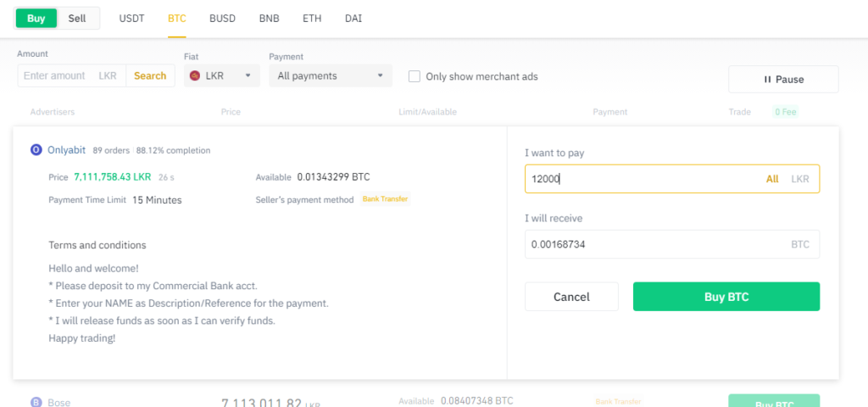
Task: Click the Advertisers column header
Action: coord(53,112)
